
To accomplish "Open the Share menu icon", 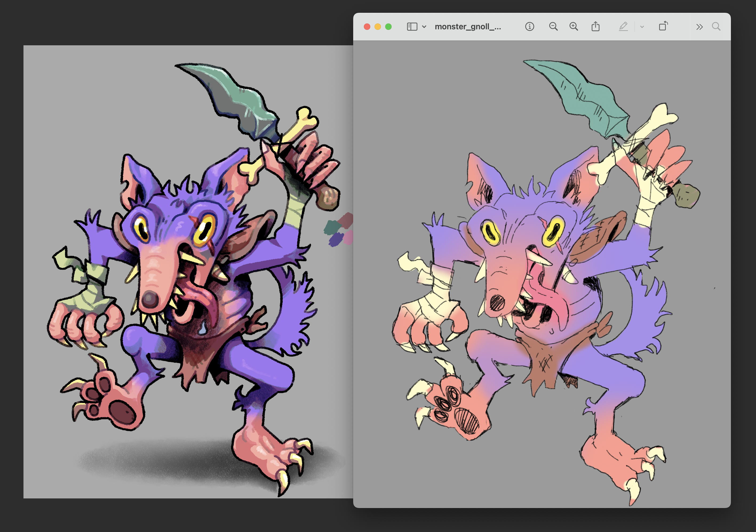I will 595,27.
